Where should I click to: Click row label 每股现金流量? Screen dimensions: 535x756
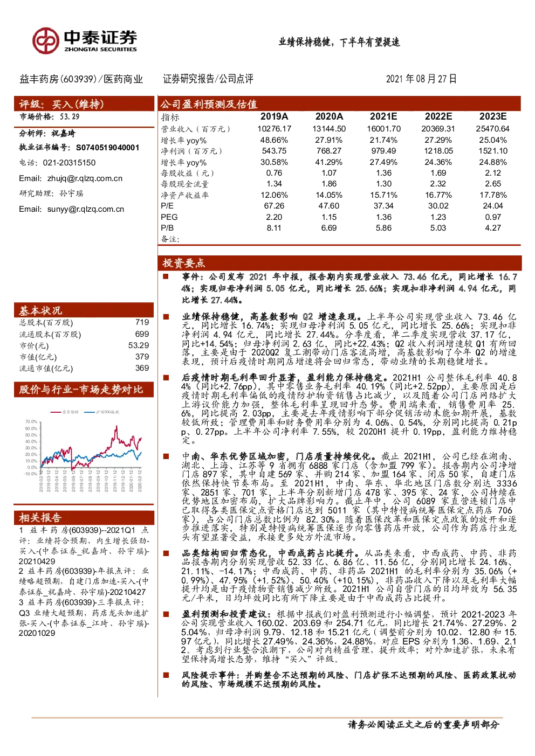tap(184, 184)
